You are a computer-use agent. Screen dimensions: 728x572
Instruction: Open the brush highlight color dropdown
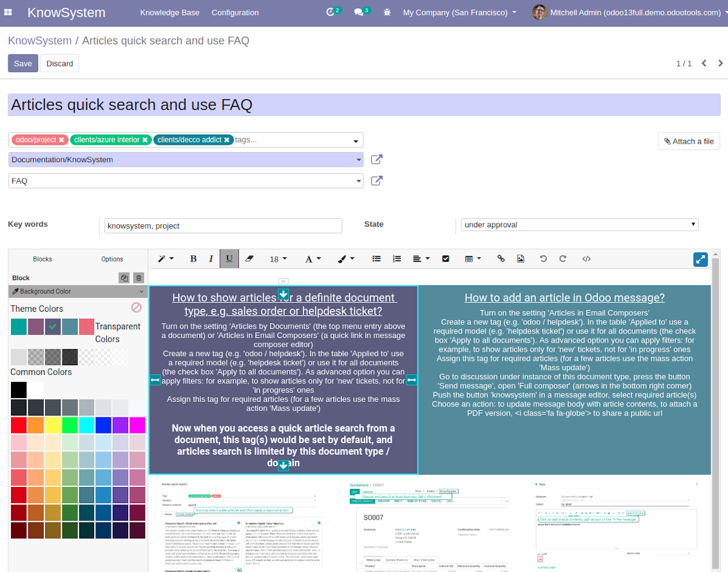pyautogui.click(x=346, y=259)
